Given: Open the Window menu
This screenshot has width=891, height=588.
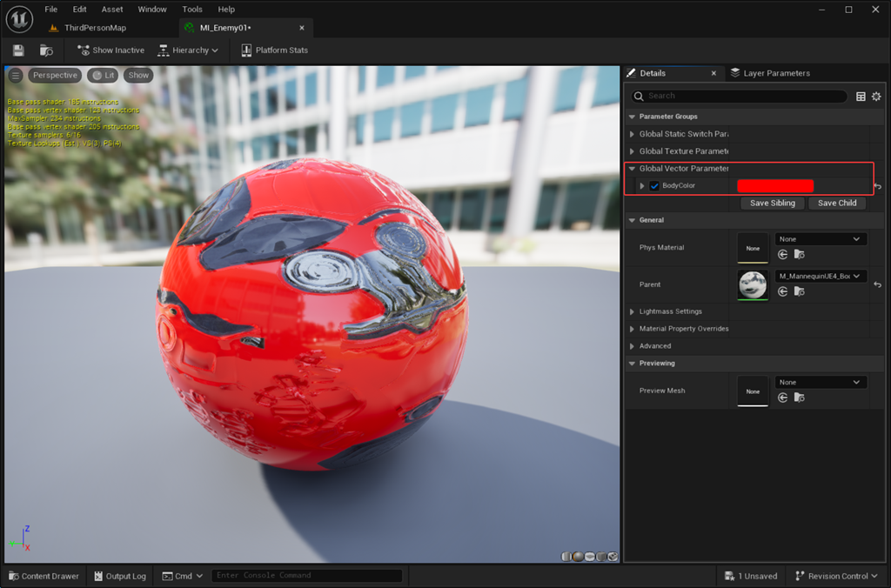Looking at the screenshot, I should click(152, 9).
